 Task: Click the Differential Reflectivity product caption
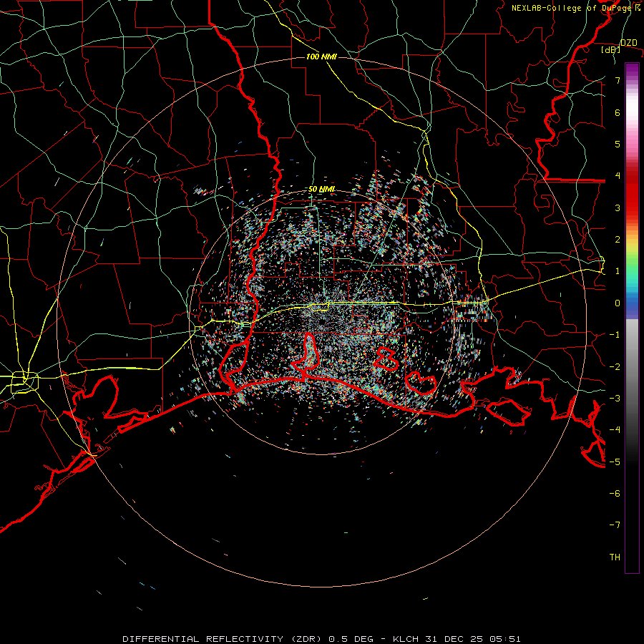pos(321,639)
